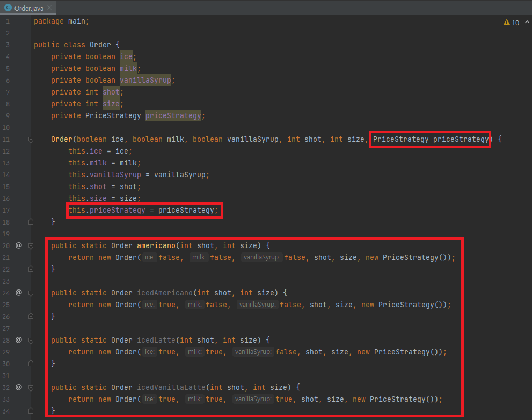Click the 'milk:' parameter hint on line 25
Viewport: 532px width, 420px height.
(195, 305)
